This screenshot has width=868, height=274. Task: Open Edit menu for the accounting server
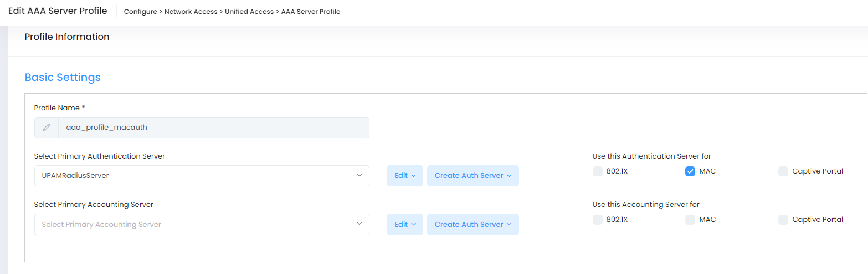pyautogui.click(x=404, y=225)
